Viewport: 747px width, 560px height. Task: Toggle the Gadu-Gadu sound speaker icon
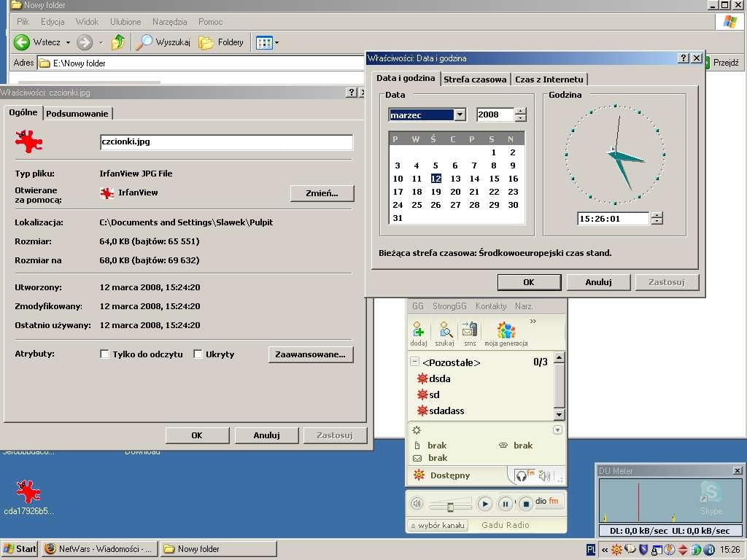pos(544,475)
